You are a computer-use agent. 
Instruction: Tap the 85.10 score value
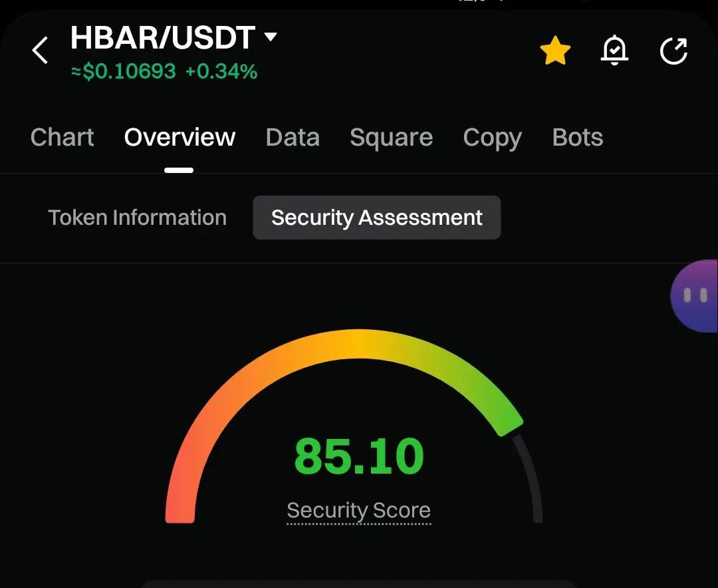click(x=359, y=456)
